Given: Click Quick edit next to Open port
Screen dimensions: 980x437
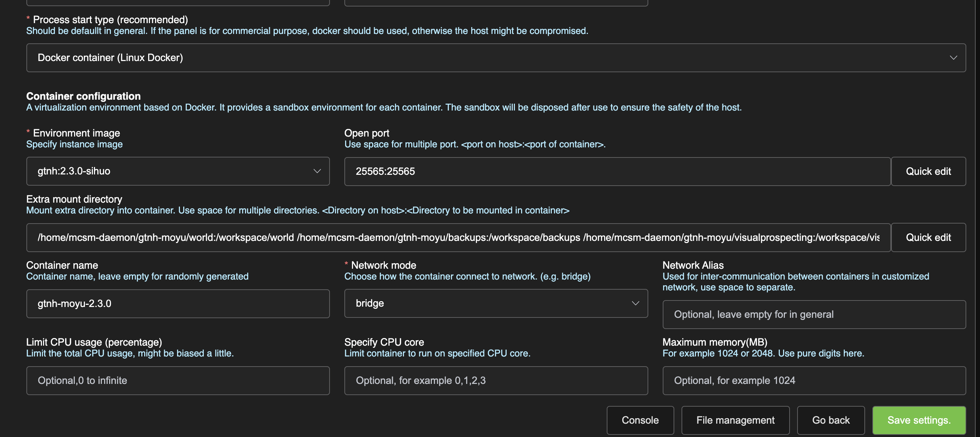Looking at the screenshot, I should point(928,171).
